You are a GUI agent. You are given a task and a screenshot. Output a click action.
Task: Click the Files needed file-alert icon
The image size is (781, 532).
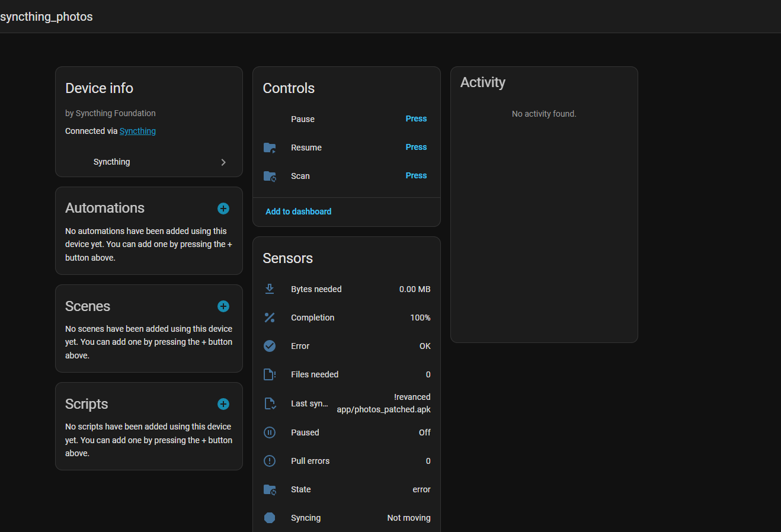click(270, 374)
